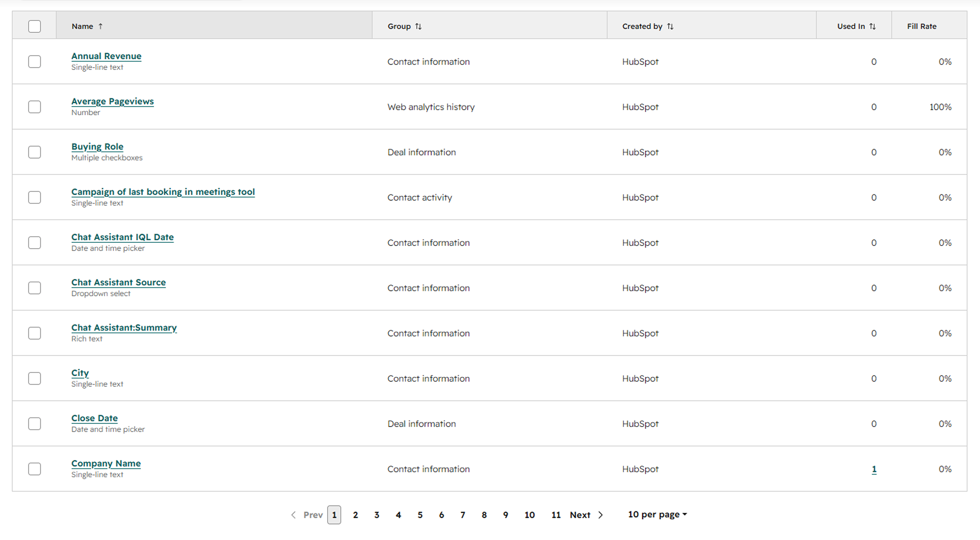Open the 10 per page dropdown
The height and width of the screenshot is (540, 980).
pyautogui.click(x=657, y=515)
